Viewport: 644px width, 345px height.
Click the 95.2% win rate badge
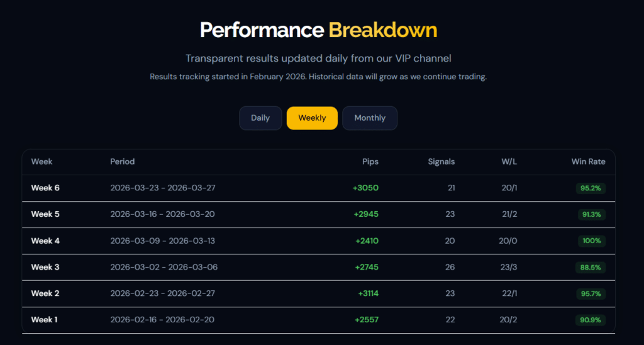590,189
